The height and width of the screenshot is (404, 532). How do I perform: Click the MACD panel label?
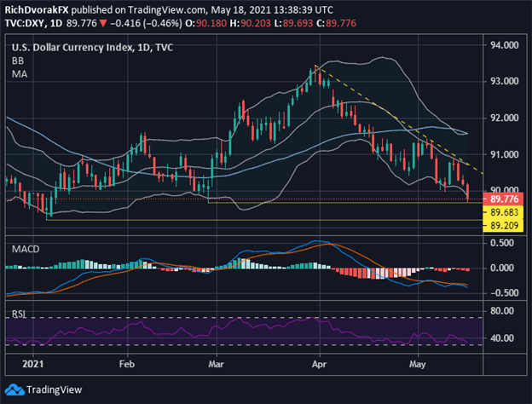26,249
